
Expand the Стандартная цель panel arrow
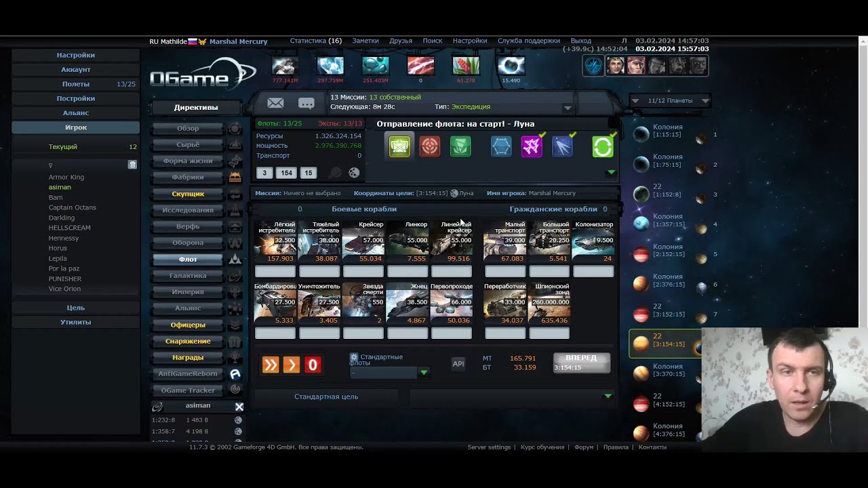click(x=608, y=396)
